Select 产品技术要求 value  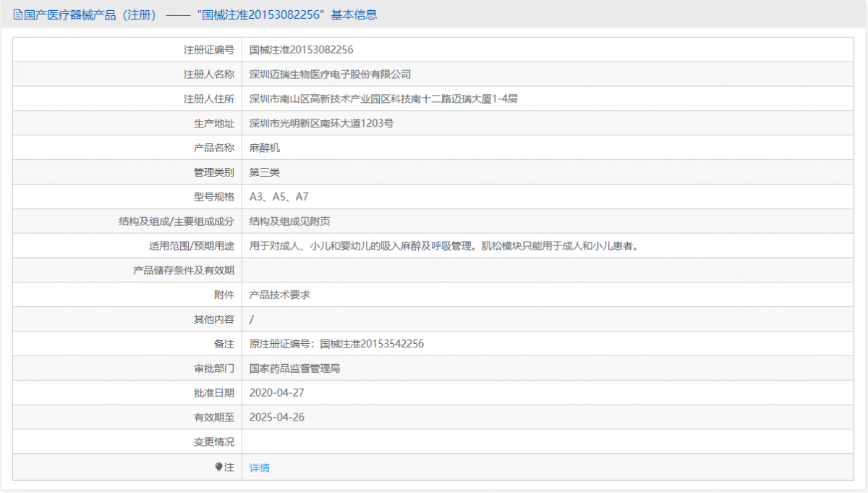(280, 295)
